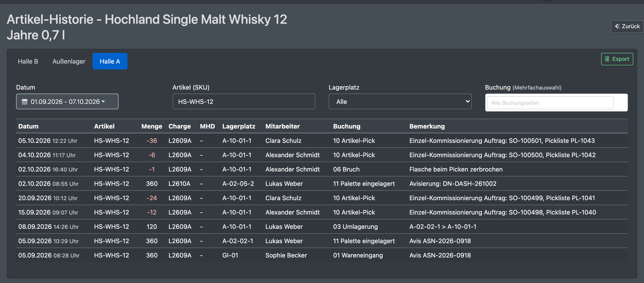Sort by the Menge column header
Image resolution: width=644 pixels, height=283 pixels.
152,126
